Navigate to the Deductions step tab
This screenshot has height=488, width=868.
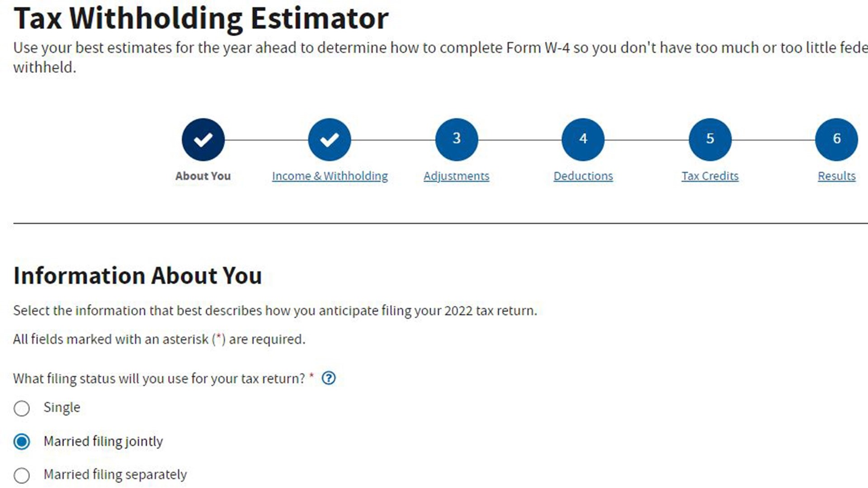583,176
